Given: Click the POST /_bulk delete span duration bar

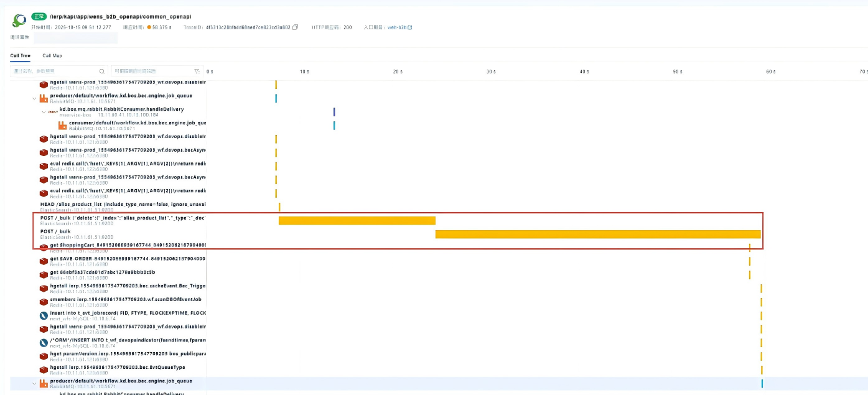Looking at the screenshot, I should tap(357, 220).
